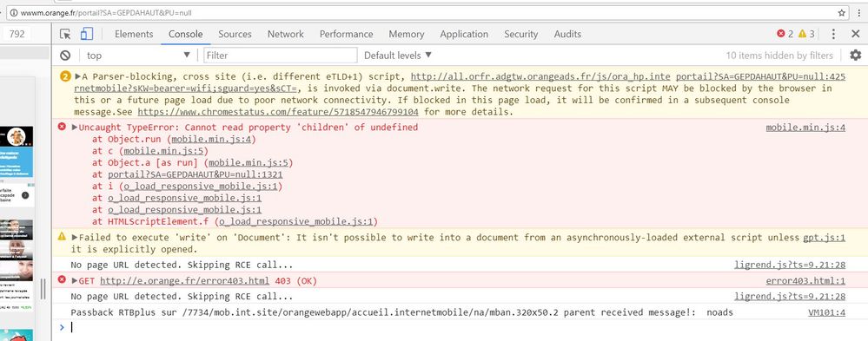Open the mobile.min.js:4 source link at right
868x341 pixels.
[805, 128]
